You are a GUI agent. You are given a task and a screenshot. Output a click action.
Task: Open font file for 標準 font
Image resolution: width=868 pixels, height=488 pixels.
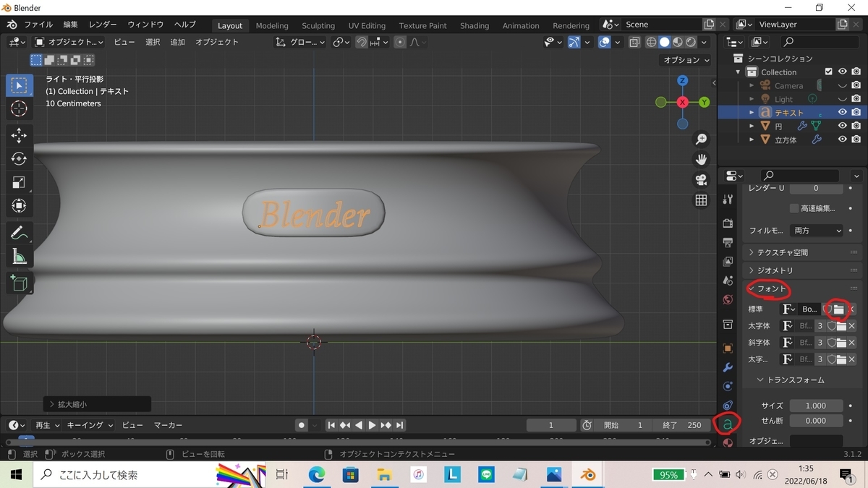(839, 309)
